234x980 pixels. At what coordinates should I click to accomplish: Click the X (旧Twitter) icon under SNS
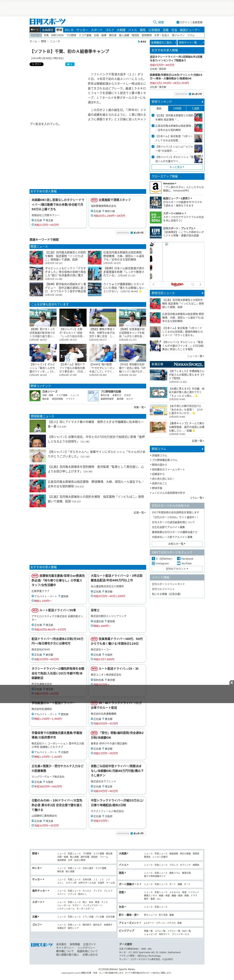pyautogui.click(x=153, y=559)
